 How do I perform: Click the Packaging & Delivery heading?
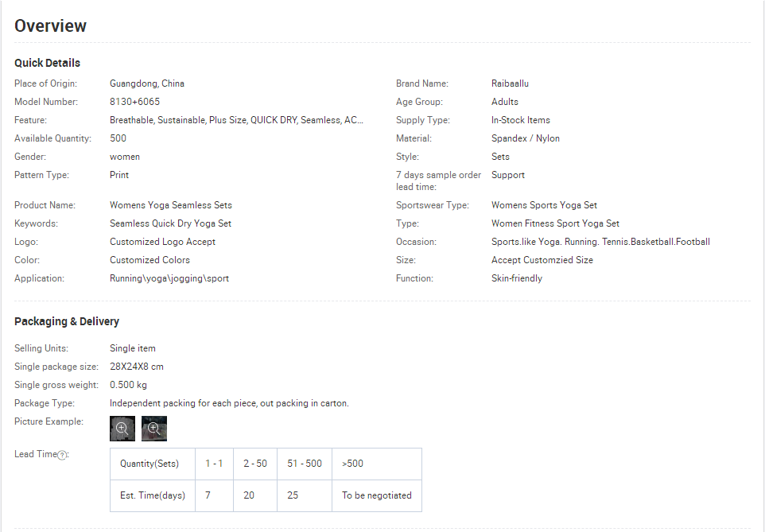[x=67, y=321]
